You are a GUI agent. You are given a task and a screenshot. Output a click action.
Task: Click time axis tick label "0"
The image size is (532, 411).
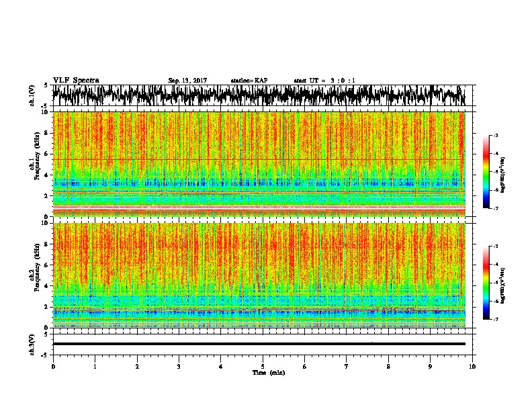pyautogui.click(x=53, y=367)
